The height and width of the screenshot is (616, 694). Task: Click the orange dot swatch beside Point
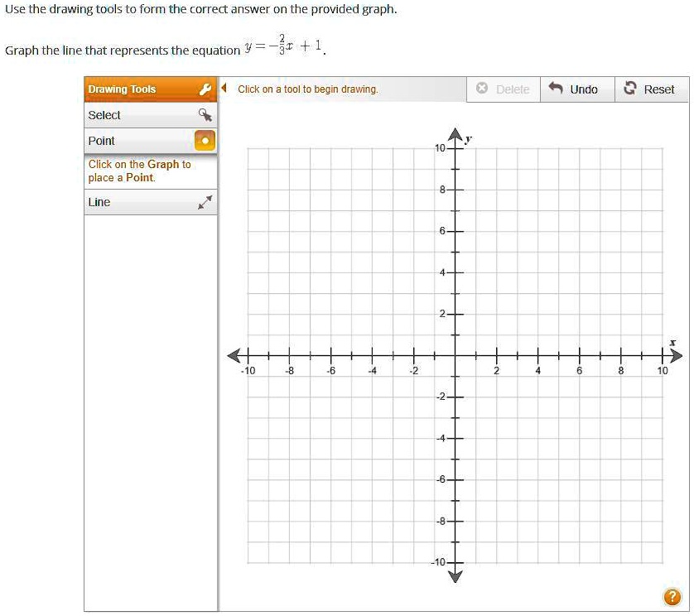click(206, 140)
